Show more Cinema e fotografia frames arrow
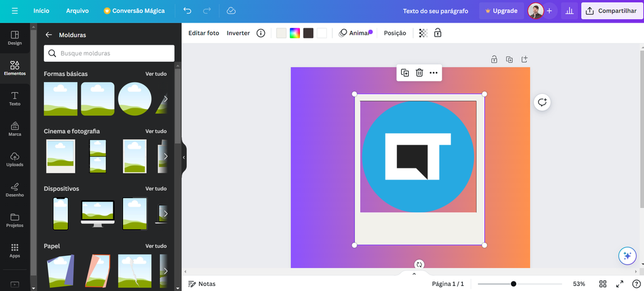 (165, 156)
